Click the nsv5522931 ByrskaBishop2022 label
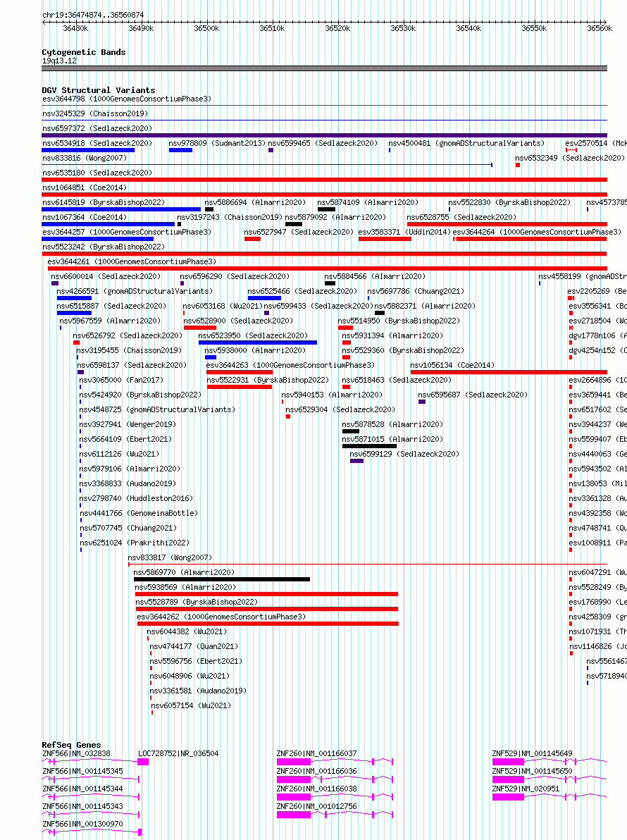 [x=268, y=380]
